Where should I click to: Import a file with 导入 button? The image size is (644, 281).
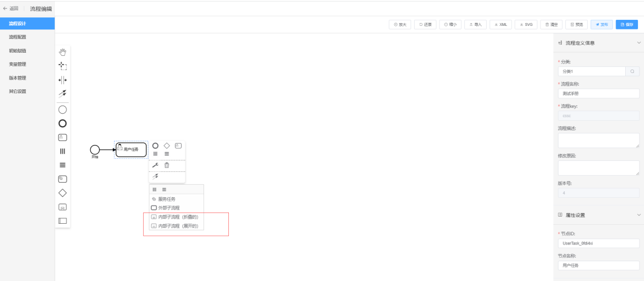coord(476,24)
